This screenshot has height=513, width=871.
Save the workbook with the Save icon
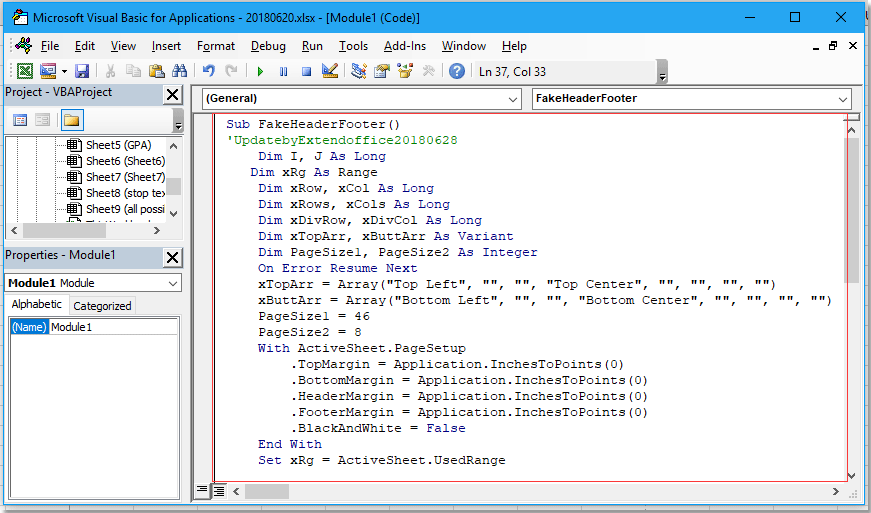82,71
